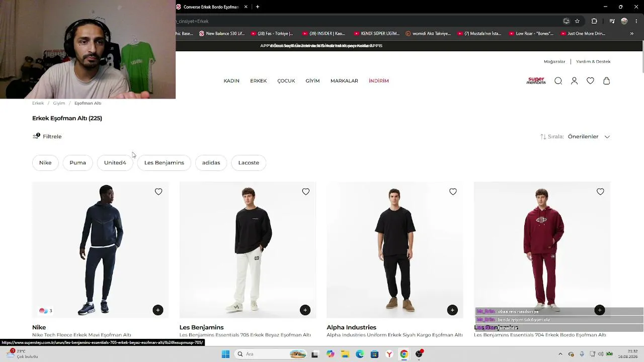Quick-add Les Benjamins bordo sweatpants with plus
The width and height of the screenshot is (644, 362).
click(600, 310)
